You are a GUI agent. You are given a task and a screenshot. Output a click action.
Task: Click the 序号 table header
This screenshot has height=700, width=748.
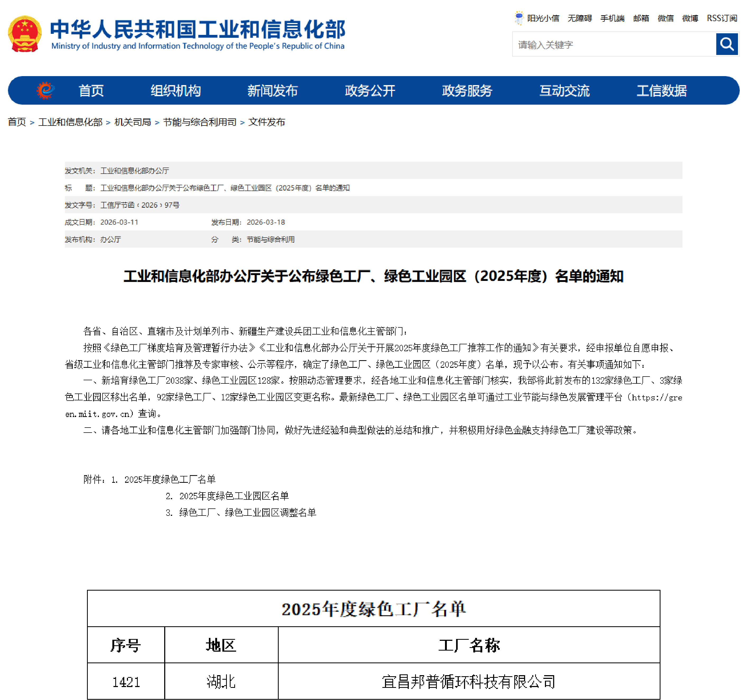coord(126,645)
